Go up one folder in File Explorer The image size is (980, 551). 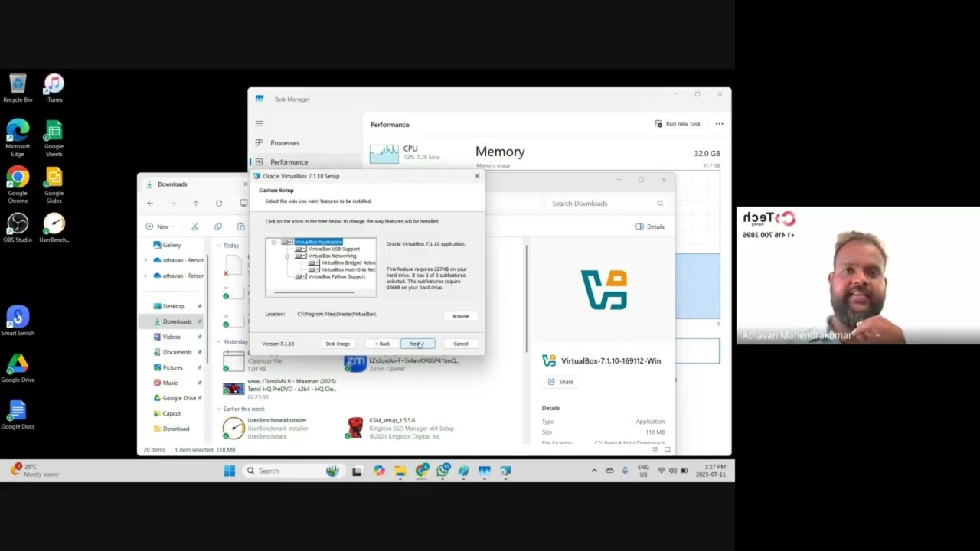[196, 203]
